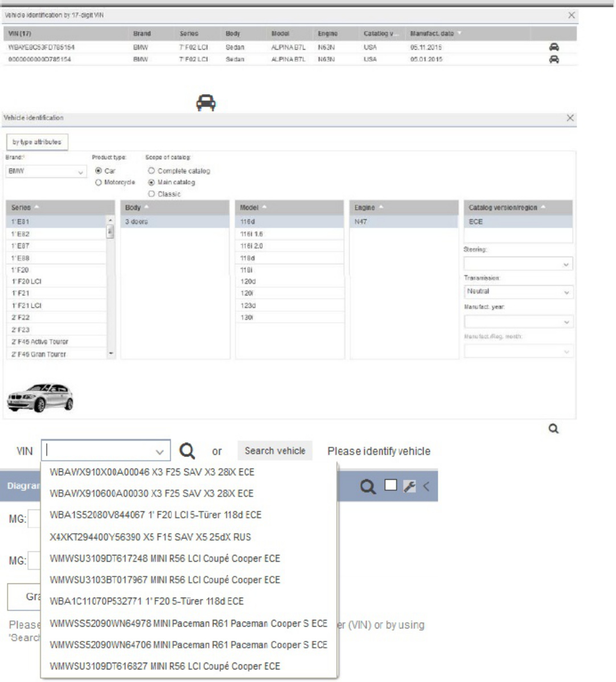
Task: Pick VIN WBAWX910X00A00046 from list
Action: pyautogui.click(x=188, y=472)
